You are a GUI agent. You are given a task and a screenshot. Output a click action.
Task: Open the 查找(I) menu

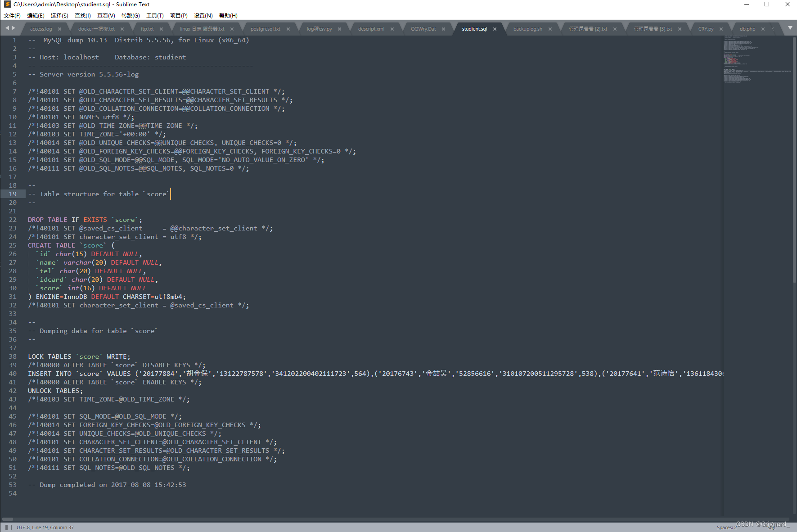tap(83, 15)
